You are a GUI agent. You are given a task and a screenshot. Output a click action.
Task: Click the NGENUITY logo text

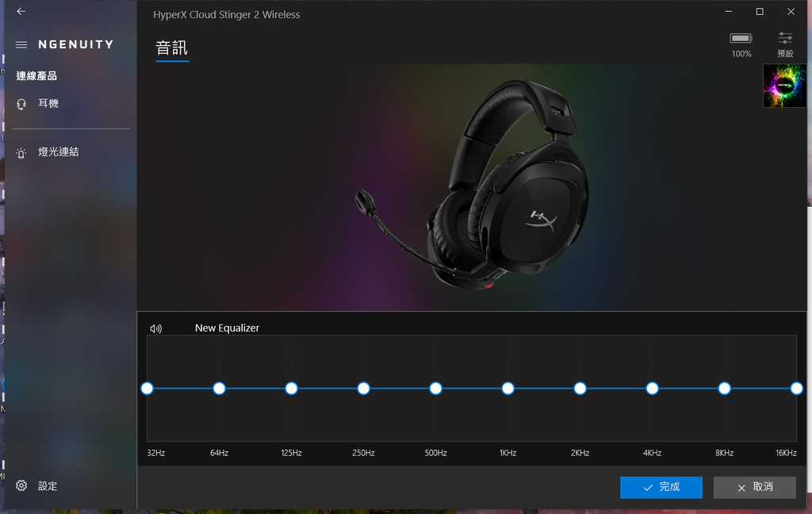pyautogui.click(x=76, y=44)
